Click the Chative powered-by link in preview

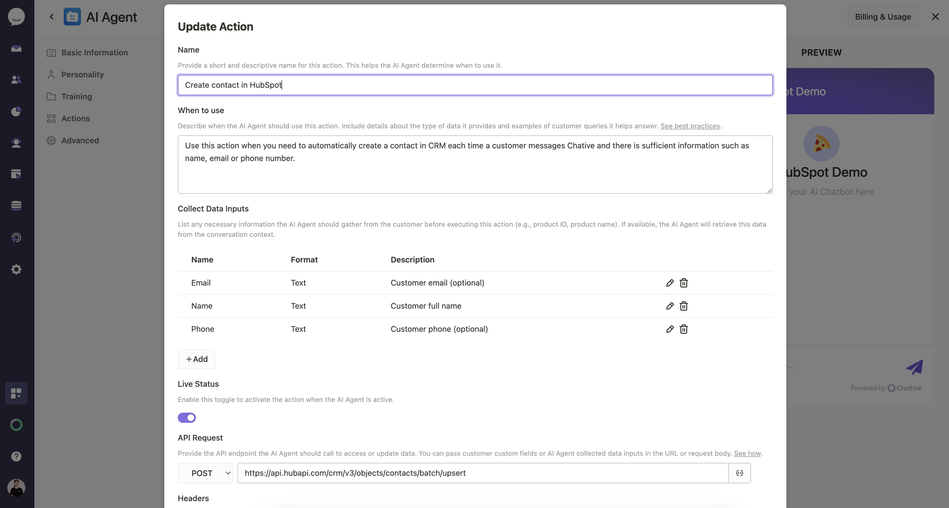(904, 388)
